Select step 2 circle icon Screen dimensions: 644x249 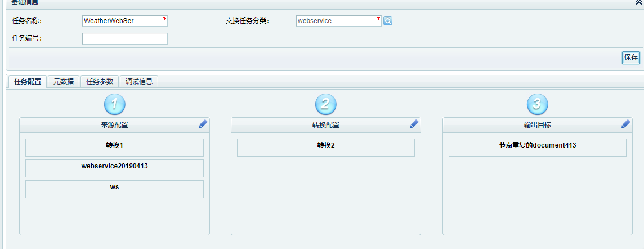coord(326,104)
